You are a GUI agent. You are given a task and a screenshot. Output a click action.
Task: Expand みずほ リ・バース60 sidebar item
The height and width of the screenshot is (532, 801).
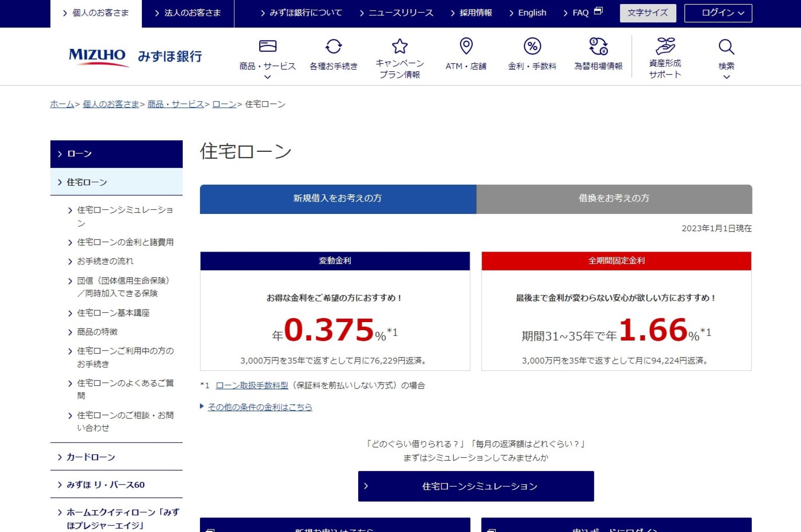(116, 485)
